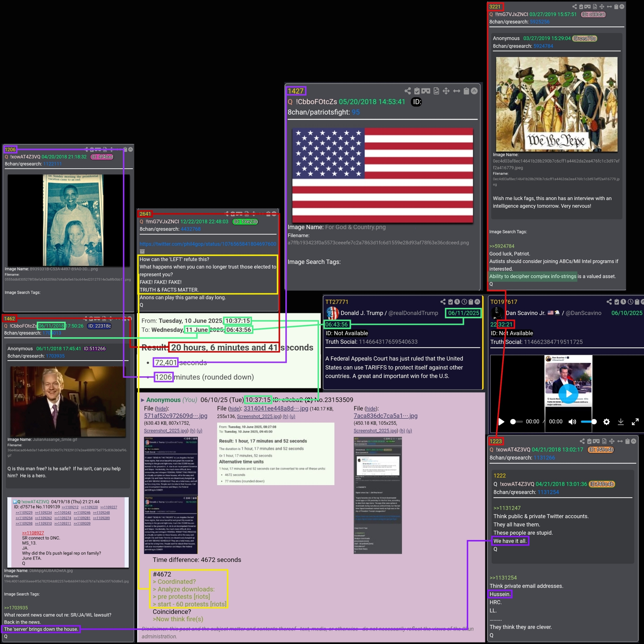Click ID tag 13e23b on post 2641
Image resolution: width=644 pixels, height=644 pixels.
click(245, 221)
